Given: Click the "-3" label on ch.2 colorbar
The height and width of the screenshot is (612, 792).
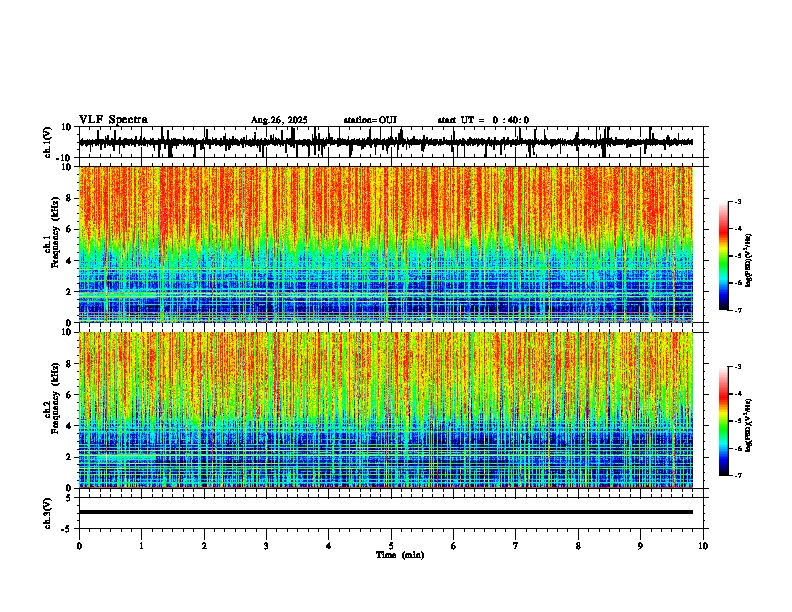Looking at the screenshot, I should click(x=737, y=367).
